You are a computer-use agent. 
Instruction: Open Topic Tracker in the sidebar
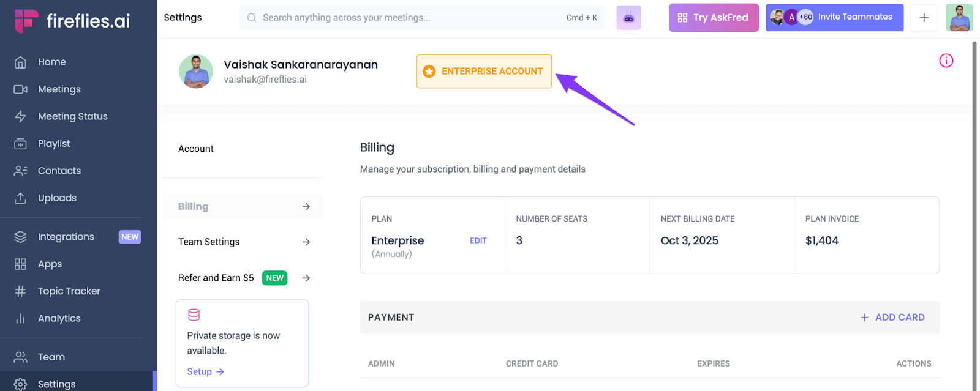(x=69, y=291)
